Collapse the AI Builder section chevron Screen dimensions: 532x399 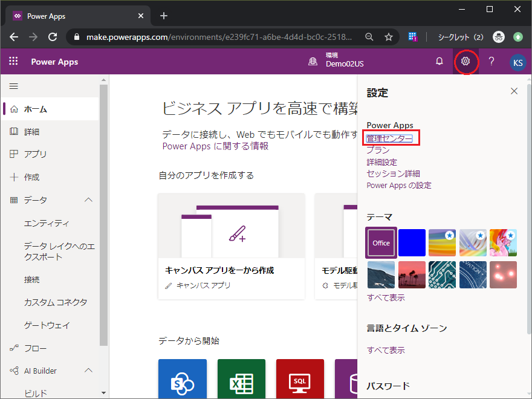click(88, 371)
